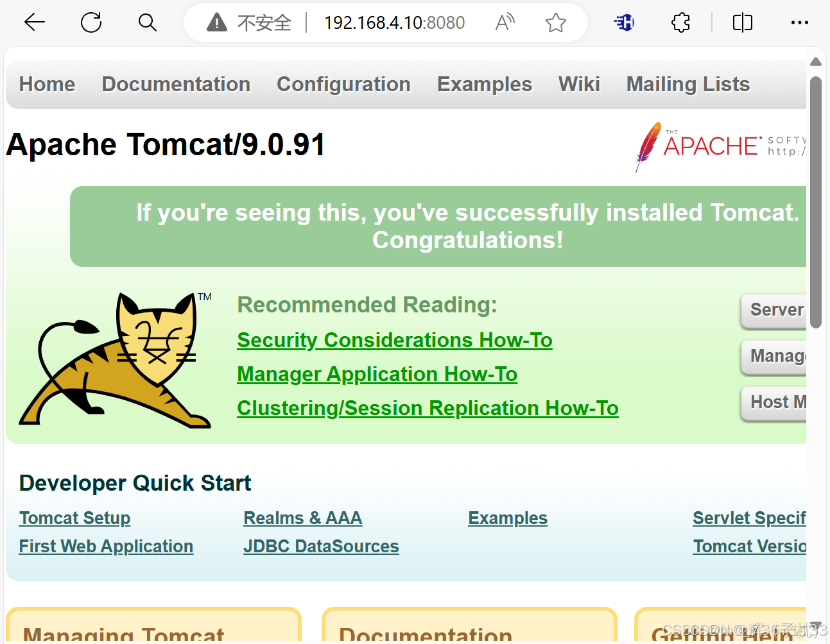Open the JDBC DataSources link
The width and height of the screenshot is (830, 644).
(321, 547)
